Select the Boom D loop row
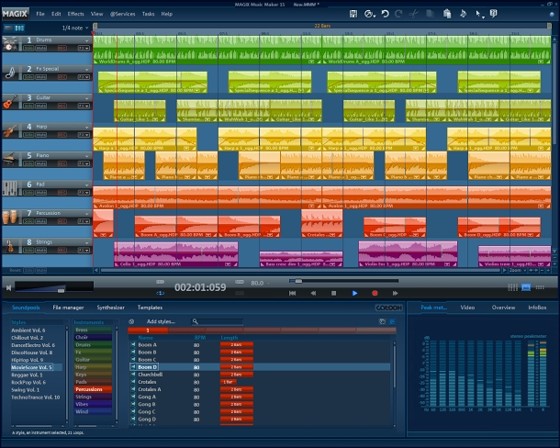The height and width of the screenshot is (448, 560). 260,367
